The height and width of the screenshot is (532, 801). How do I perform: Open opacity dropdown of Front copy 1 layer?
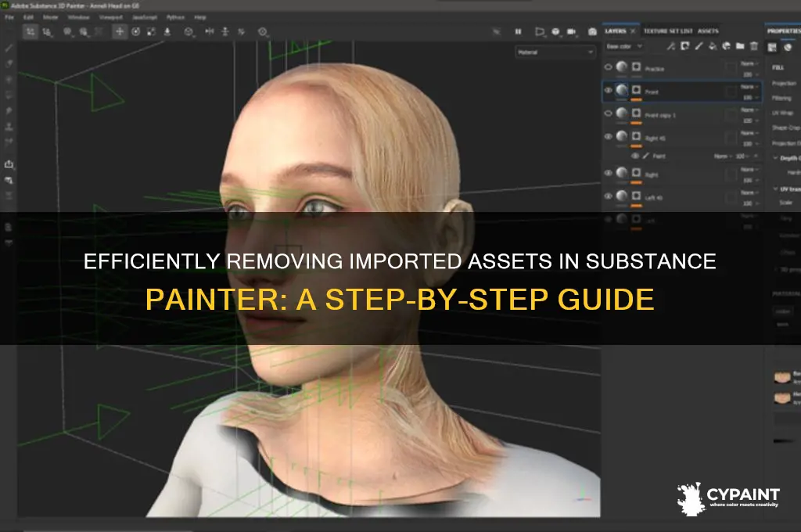[x=749, y=121]
